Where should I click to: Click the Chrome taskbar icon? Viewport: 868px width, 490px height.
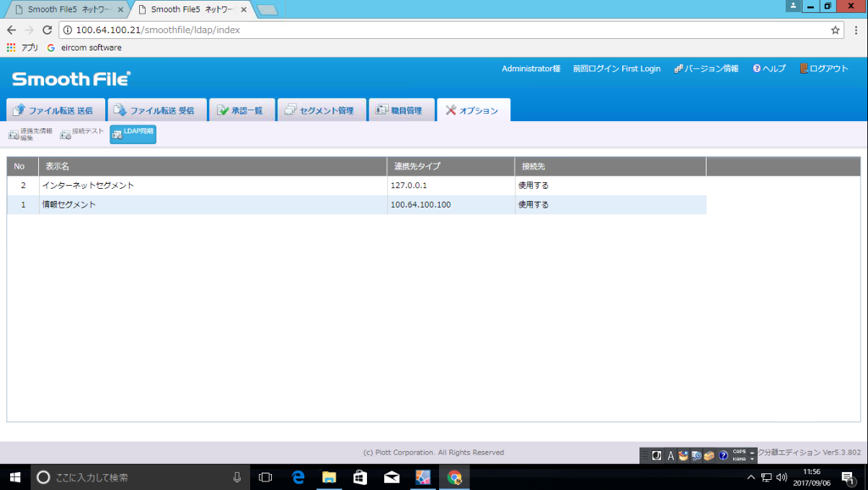click(x=454, y=476)
